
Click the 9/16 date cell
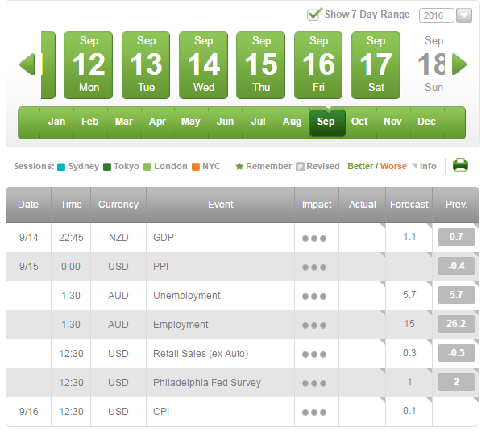[28, 412]
